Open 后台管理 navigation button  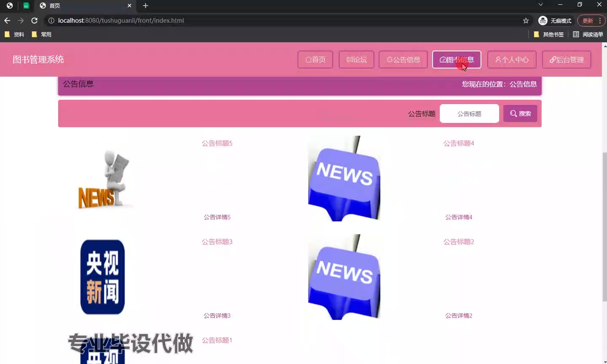567,60
